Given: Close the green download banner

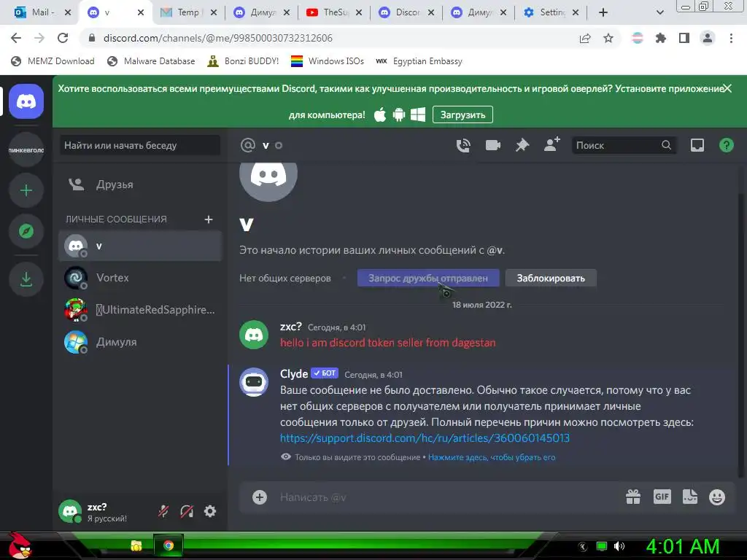Looking at the screenshot, I should pyautogui.click(x=727, y=88).
